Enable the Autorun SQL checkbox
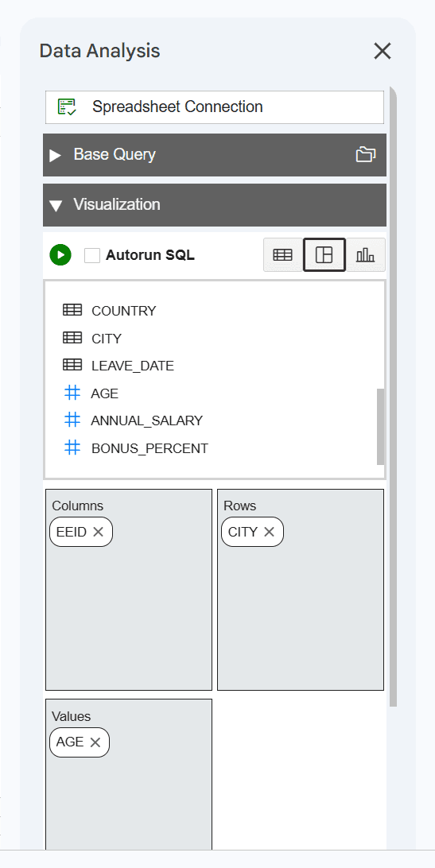The image size is (435, 868). tap(92, 255)
